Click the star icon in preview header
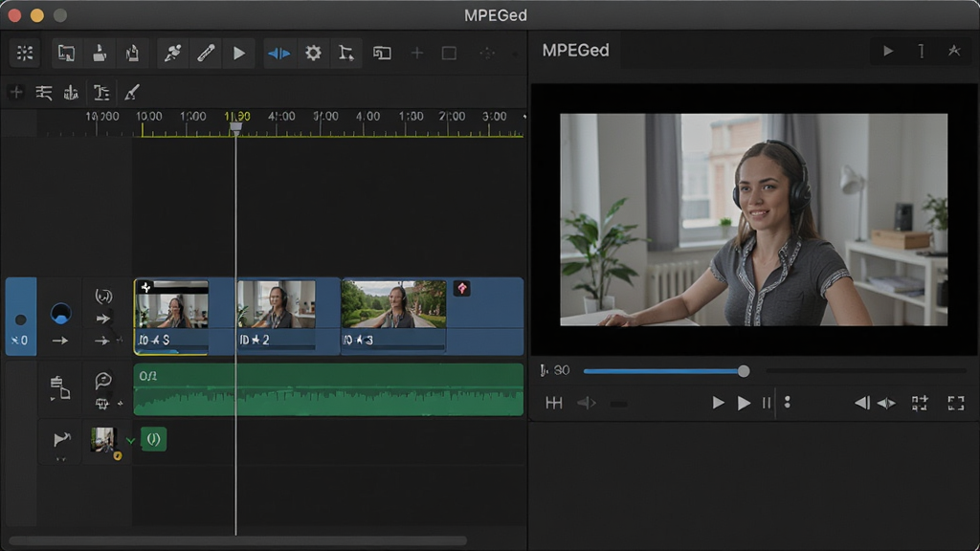 [x=954, y=52]
